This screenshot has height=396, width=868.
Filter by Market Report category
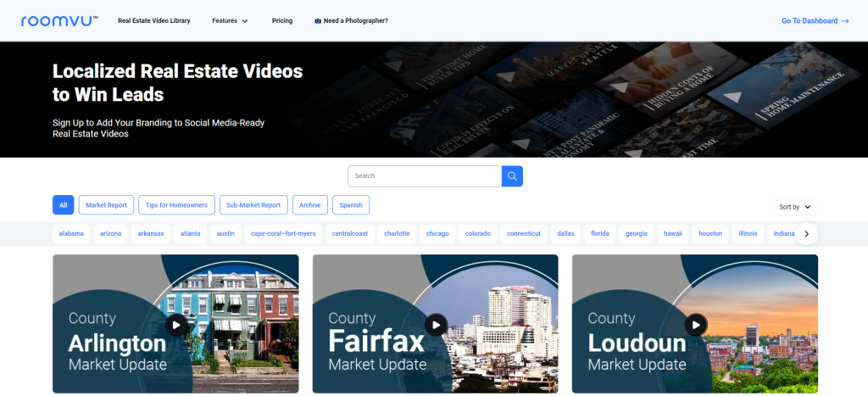[106, 205]
